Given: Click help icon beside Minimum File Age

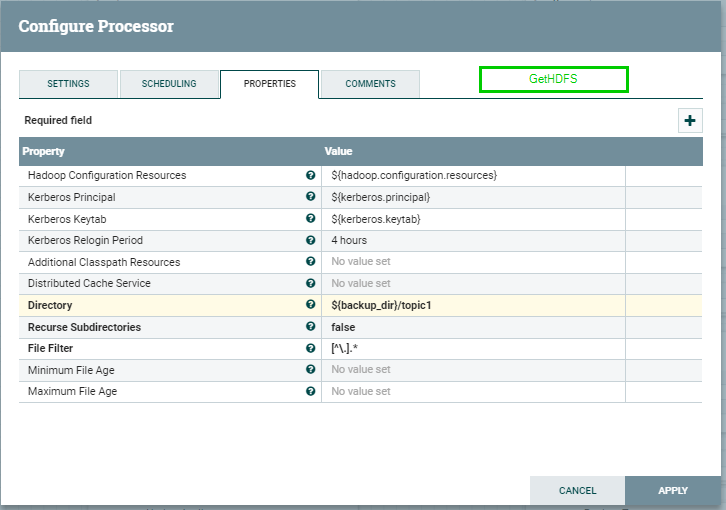Looking at the screenshot, I should 310,370.
